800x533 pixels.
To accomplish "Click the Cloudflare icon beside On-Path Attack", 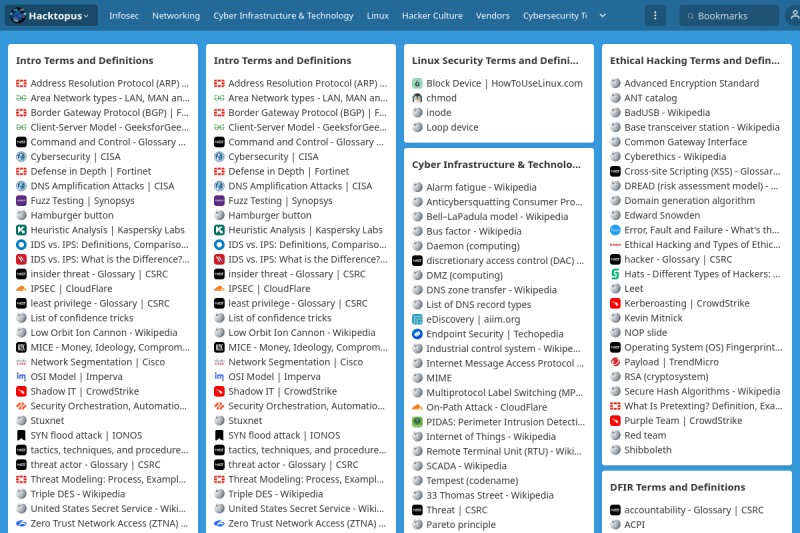I will (x=417, y=407).
